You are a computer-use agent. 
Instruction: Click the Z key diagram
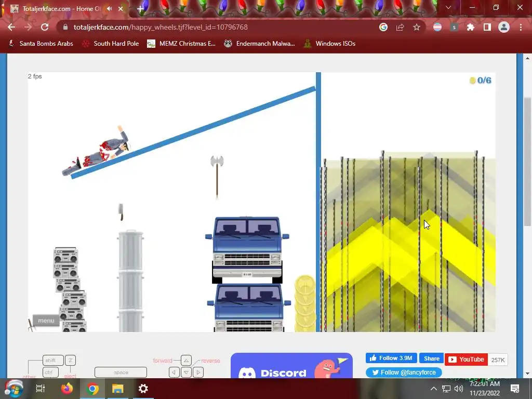click(x=70, y=361)
